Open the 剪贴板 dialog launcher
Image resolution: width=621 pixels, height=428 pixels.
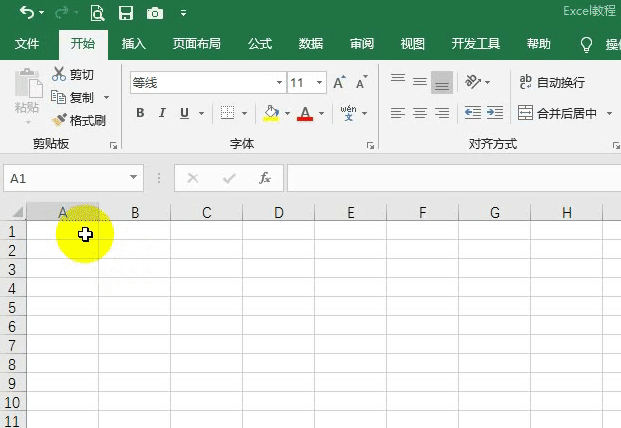pyautogui.click(x=114, y=146)
